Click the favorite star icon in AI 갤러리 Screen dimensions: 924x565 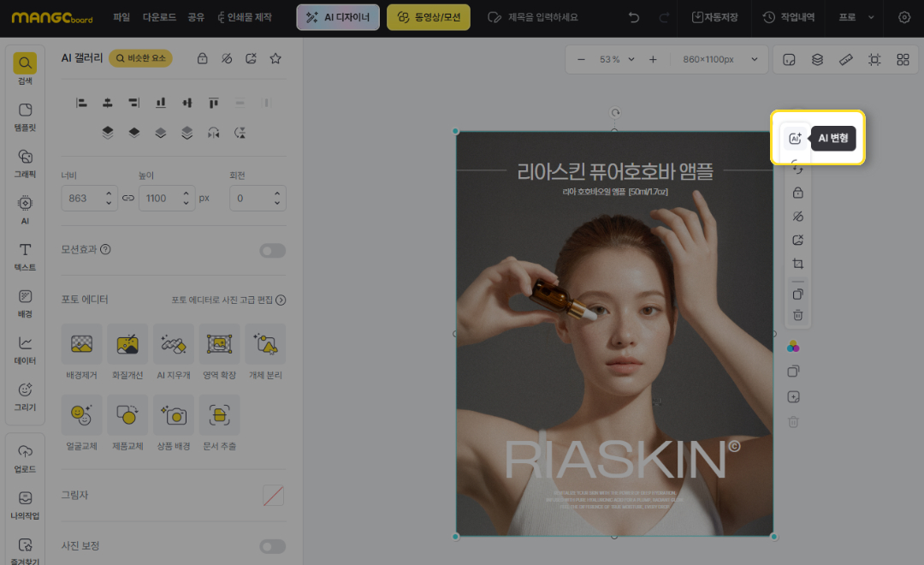click(275, 58)
